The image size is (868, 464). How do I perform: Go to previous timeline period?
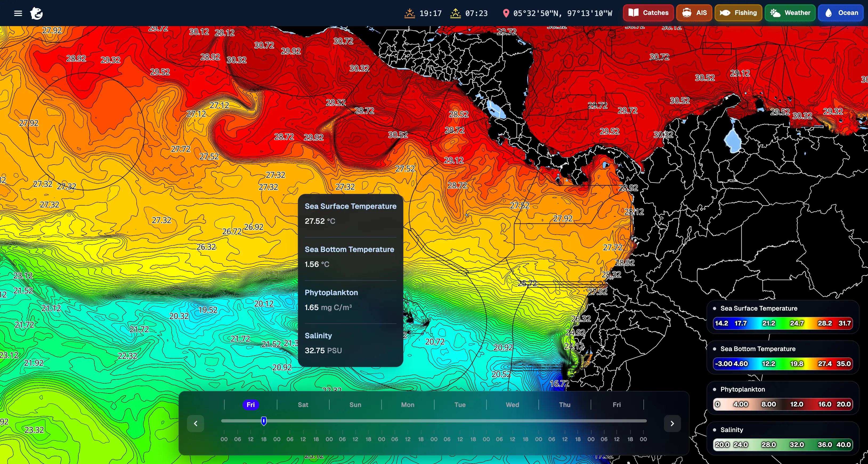(196, 424)
